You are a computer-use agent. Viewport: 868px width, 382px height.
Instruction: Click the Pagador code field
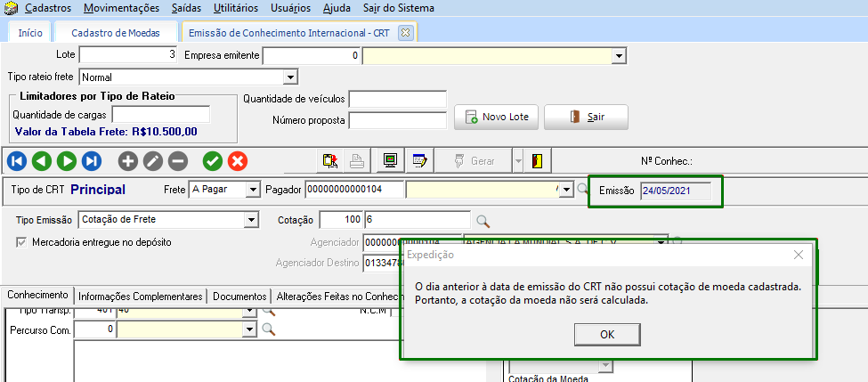click(x=354, y=190)
